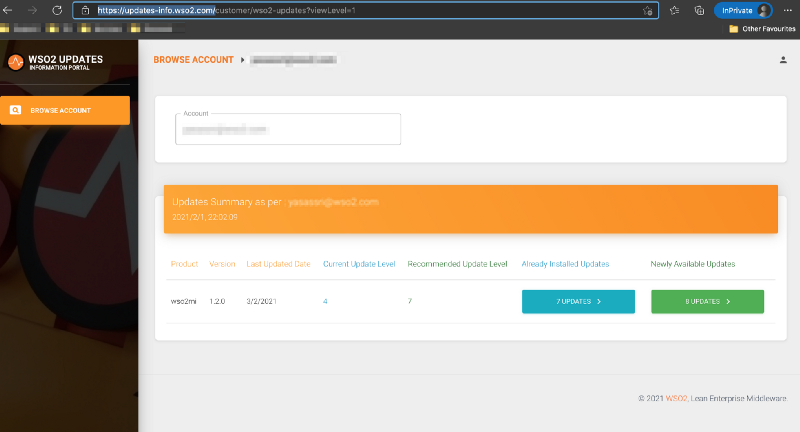The image size is (800, 432).
Task: Focus the Account input field
Action: pyautogui.click(x=288, y=130)
